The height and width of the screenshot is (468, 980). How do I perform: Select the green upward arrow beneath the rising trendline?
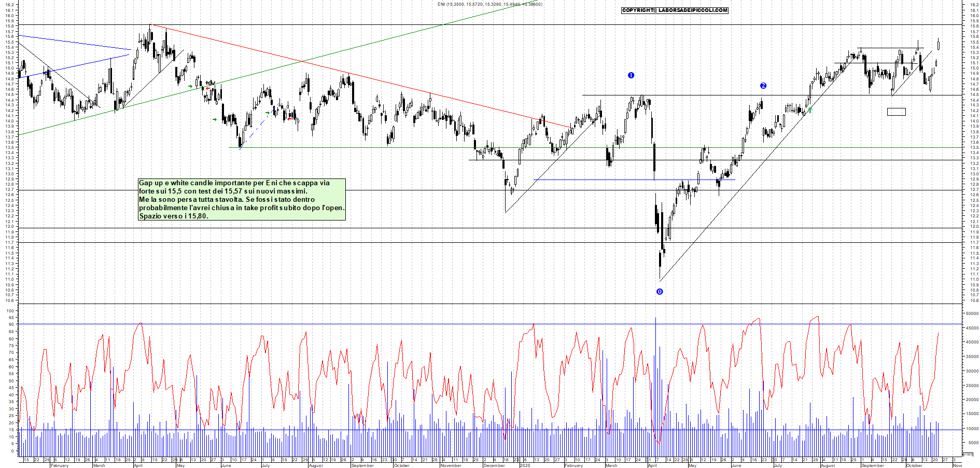coord(810,110)
